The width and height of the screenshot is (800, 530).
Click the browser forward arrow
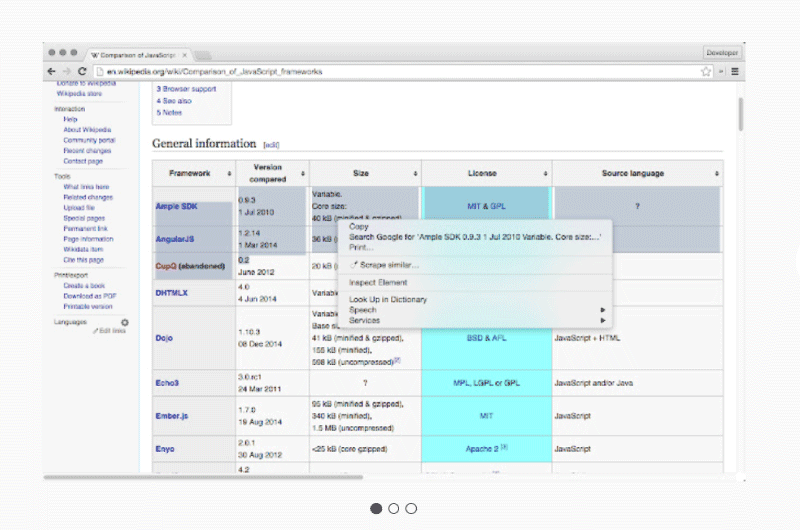(x=67, y=71)
